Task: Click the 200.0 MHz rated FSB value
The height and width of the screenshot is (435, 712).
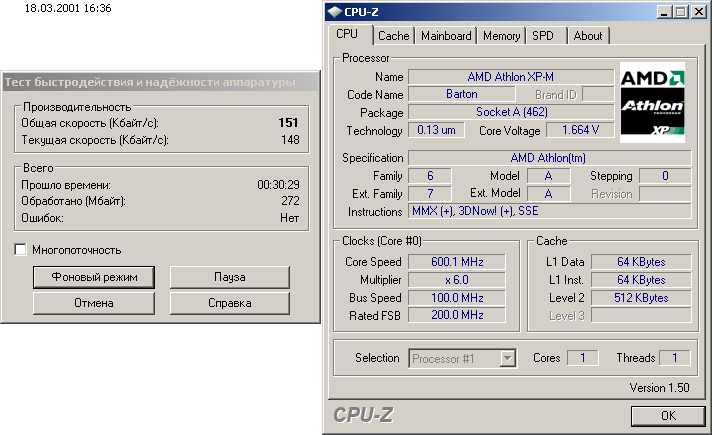Action: tap(457, 315)
